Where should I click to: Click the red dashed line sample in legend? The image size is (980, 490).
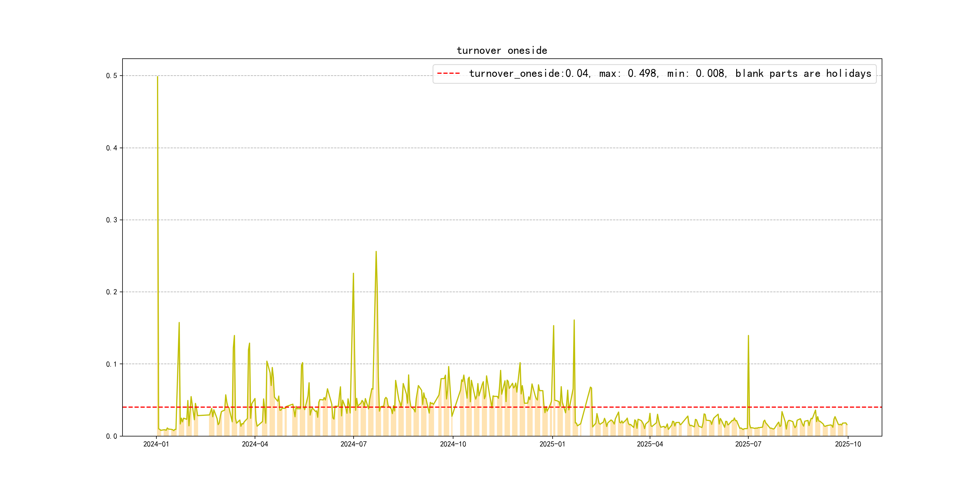click(449, 73)
